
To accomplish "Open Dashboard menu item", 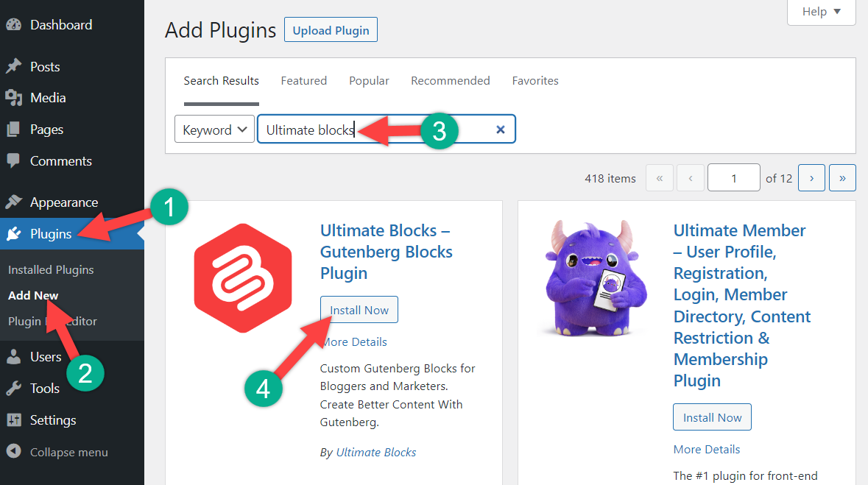I will [61, 25].
